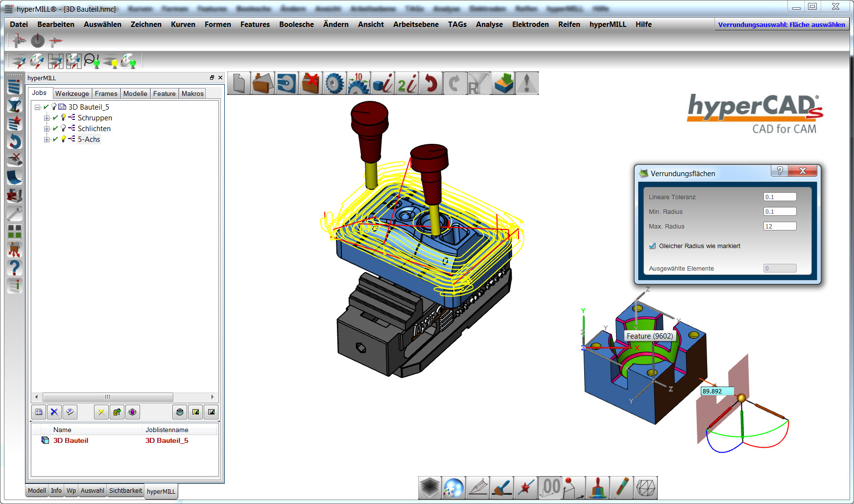Toggle the green check next to 3D Bauteil_5
This screenshot has width=854, height=504.
pos(46,107)
